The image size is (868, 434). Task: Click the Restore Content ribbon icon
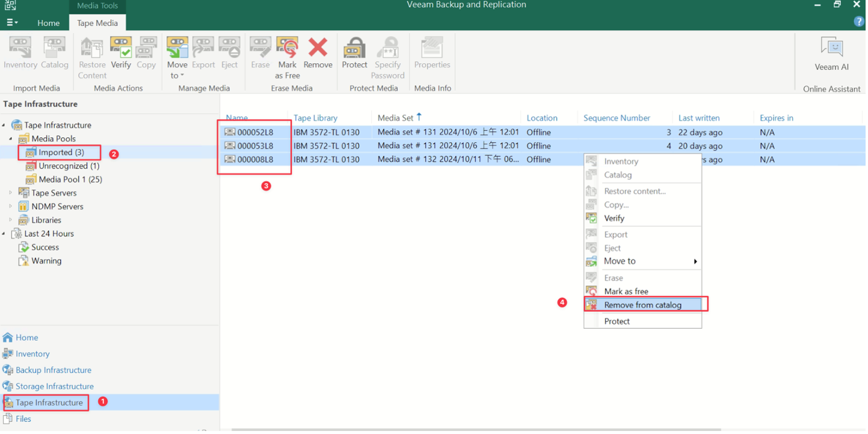pos(92,58)
